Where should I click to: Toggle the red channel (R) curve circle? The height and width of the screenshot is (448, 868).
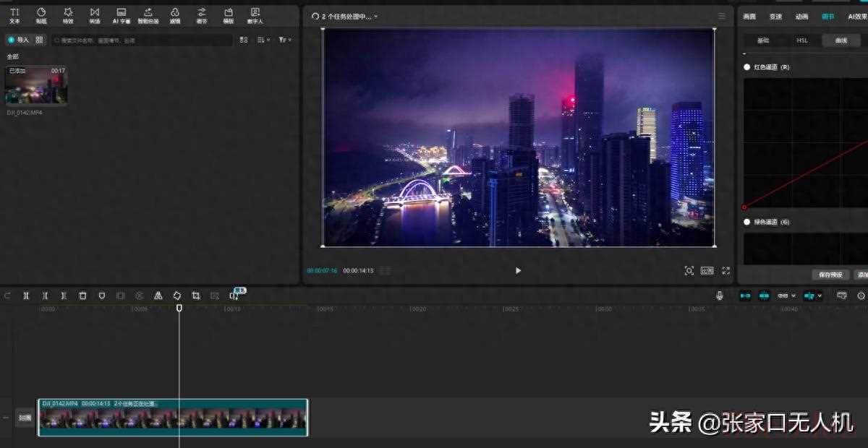point(747,67)
